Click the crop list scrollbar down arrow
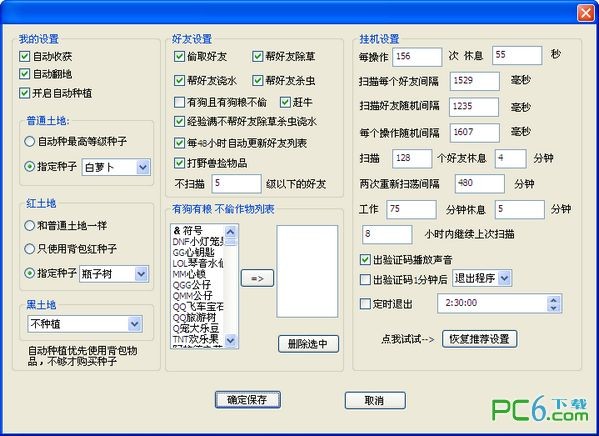The image size is (599, 436). click(x=230, y=340)
